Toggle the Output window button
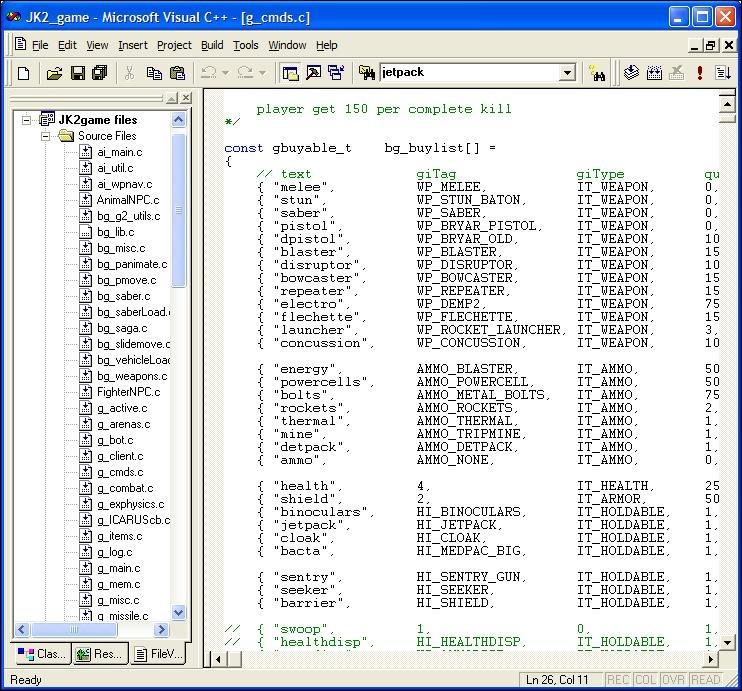Viewport: 742px width, 691px height. coord(313,73)
